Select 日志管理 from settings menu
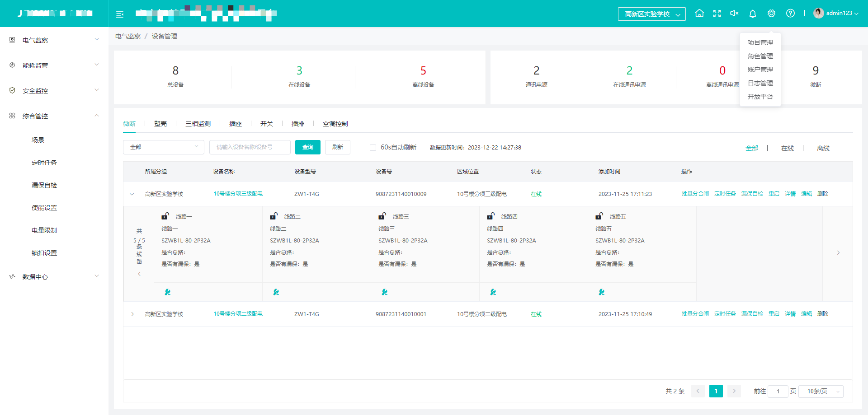 pos(760,83)
